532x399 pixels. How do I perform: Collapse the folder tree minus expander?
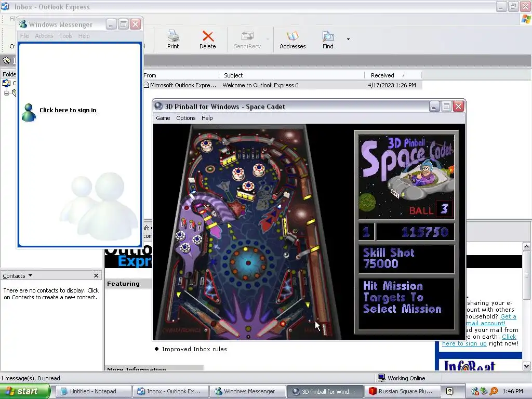tap(6, 93)
